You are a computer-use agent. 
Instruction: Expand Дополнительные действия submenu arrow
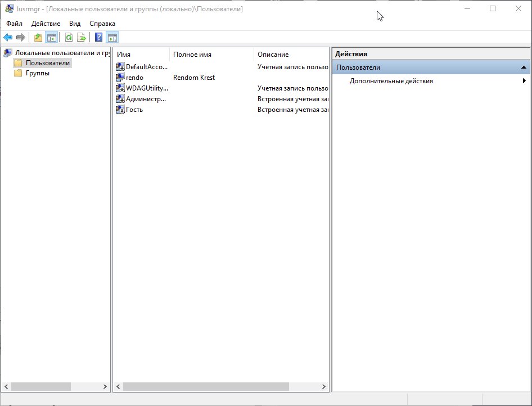click(524, 81)
